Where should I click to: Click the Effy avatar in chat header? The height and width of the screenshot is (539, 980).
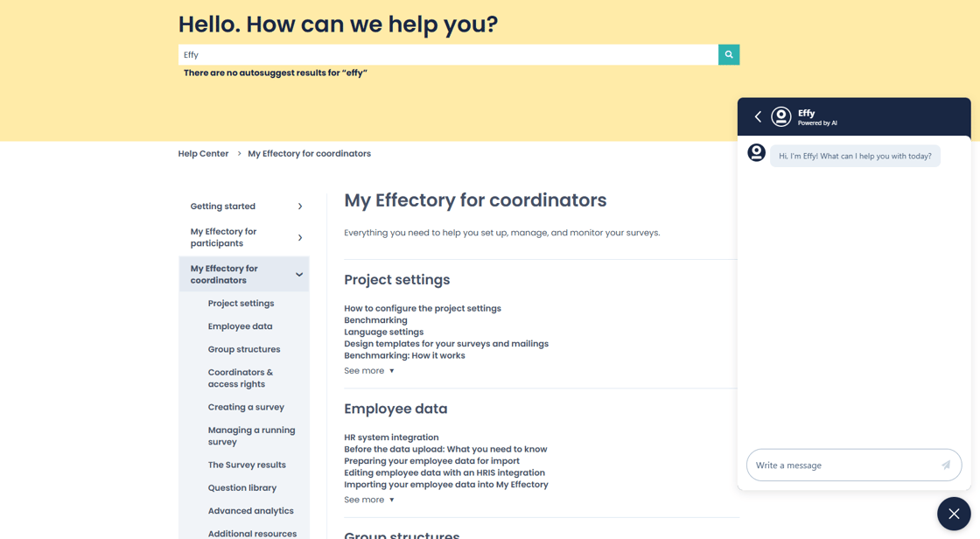[780, 116]
